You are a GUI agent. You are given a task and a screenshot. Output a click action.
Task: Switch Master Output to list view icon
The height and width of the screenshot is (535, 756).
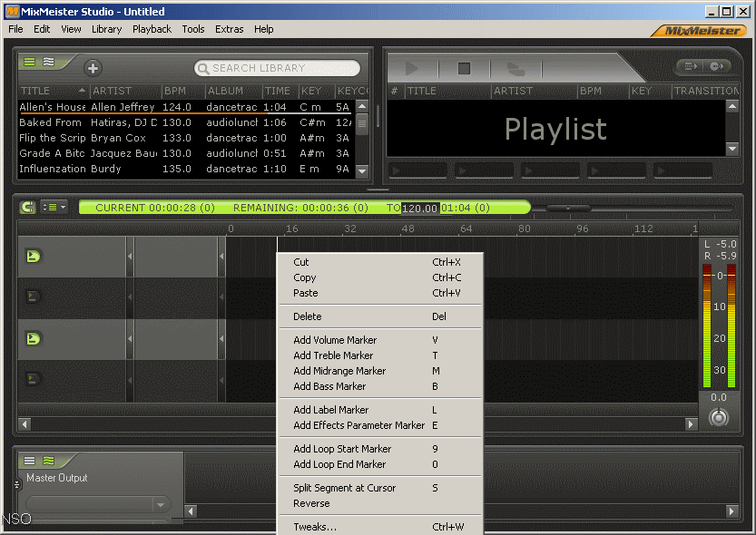(x=29, y=461)
